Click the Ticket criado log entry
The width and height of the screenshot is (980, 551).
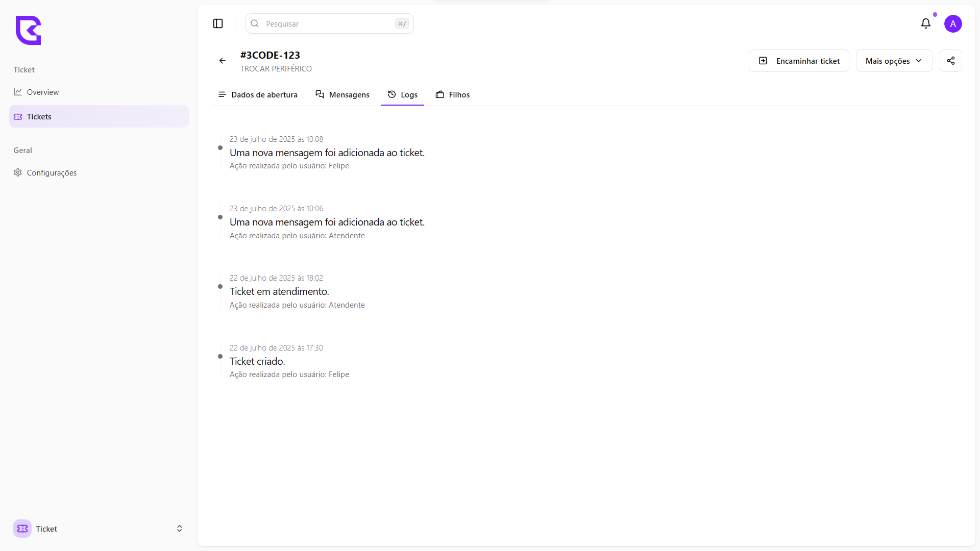tap(257, 361)
